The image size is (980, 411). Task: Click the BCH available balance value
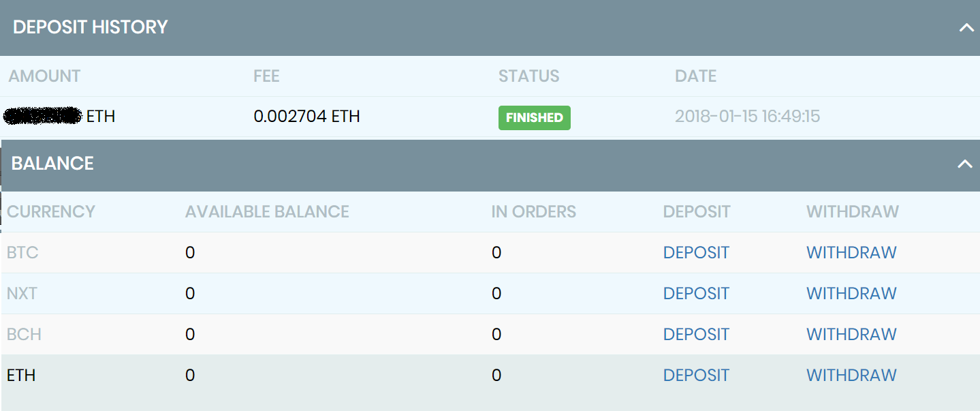(x=190, y=335)
